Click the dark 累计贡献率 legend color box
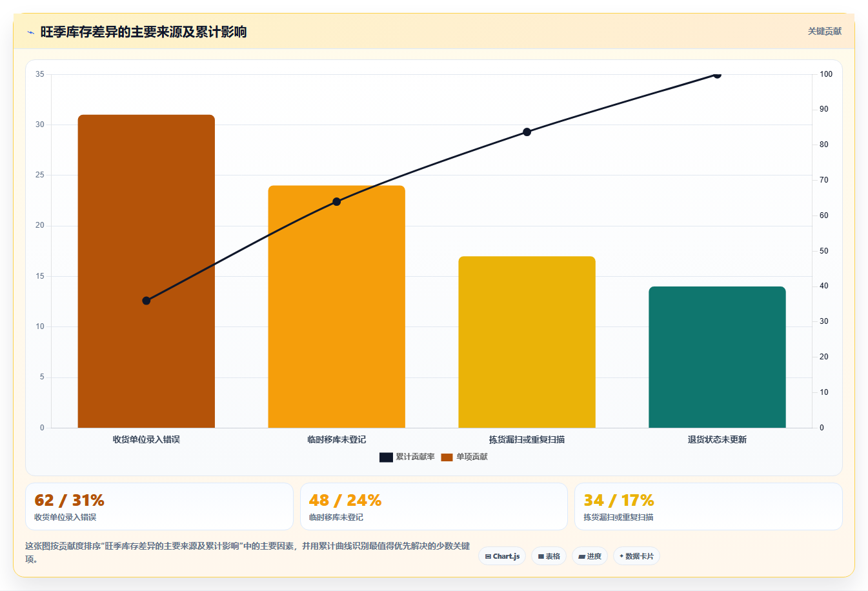Viewport: 868px width, 591px height. [x=386, y=457]
